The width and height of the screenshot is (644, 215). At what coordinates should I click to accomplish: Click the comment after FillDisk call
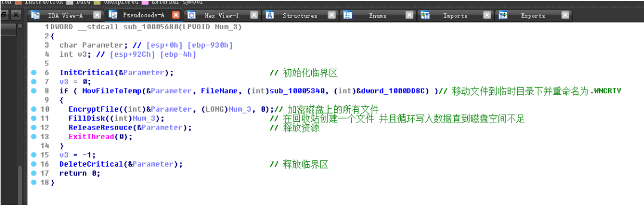[398, 118]
